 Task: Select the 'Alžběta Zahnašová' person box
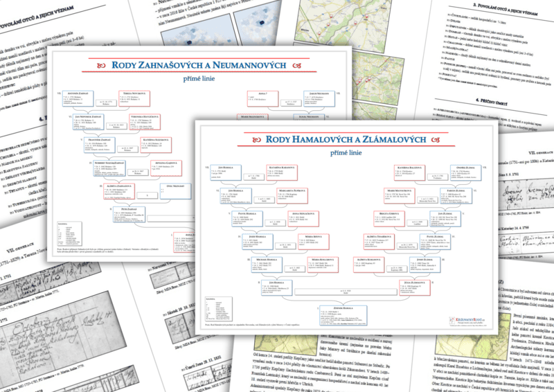coord(119,191)
